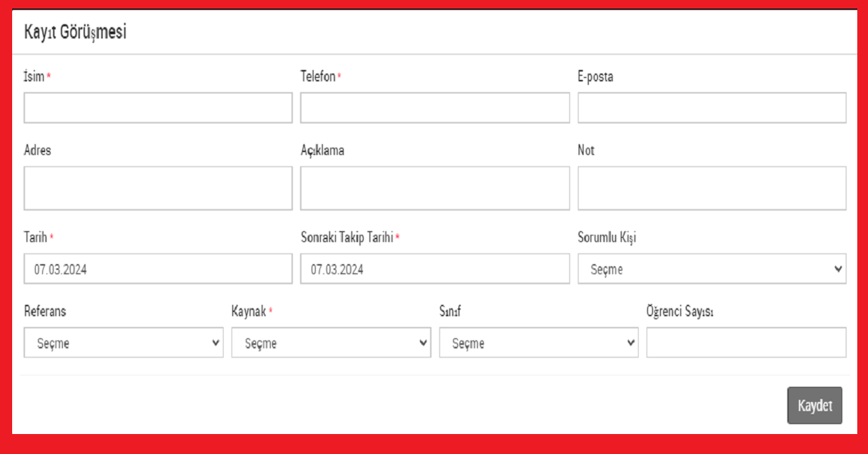Viewport: 868px width, 454px height.
Task: Focus the Telefon input box
Action: pos(434,108)
